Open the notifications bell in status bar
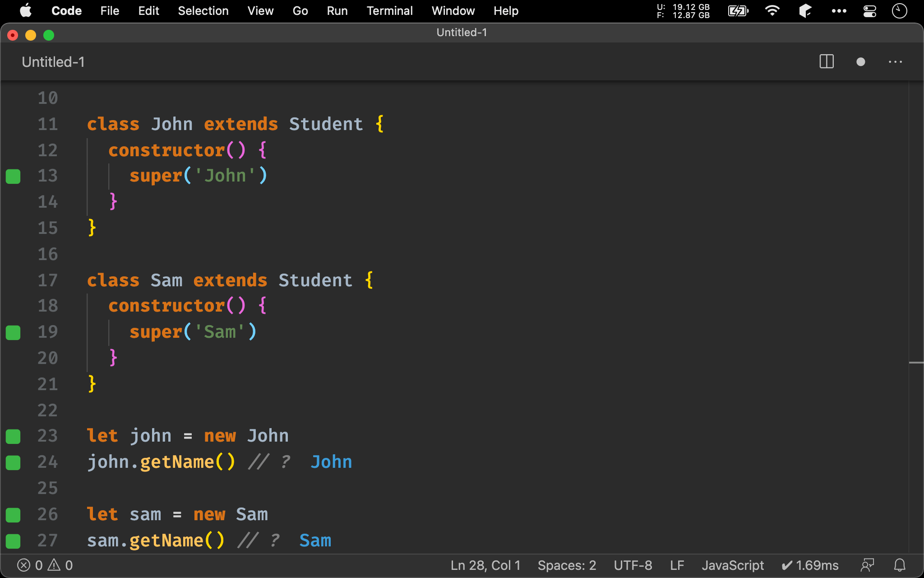Image resolution: width=924 pixels, height=578 pixels. (900, 565)
